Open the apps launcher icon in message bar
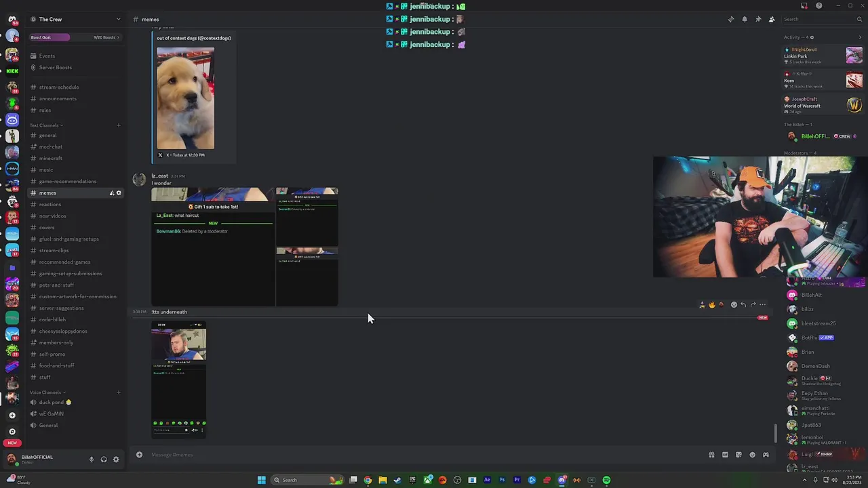This screenshot has height=488, width=868. click(766, 455)
